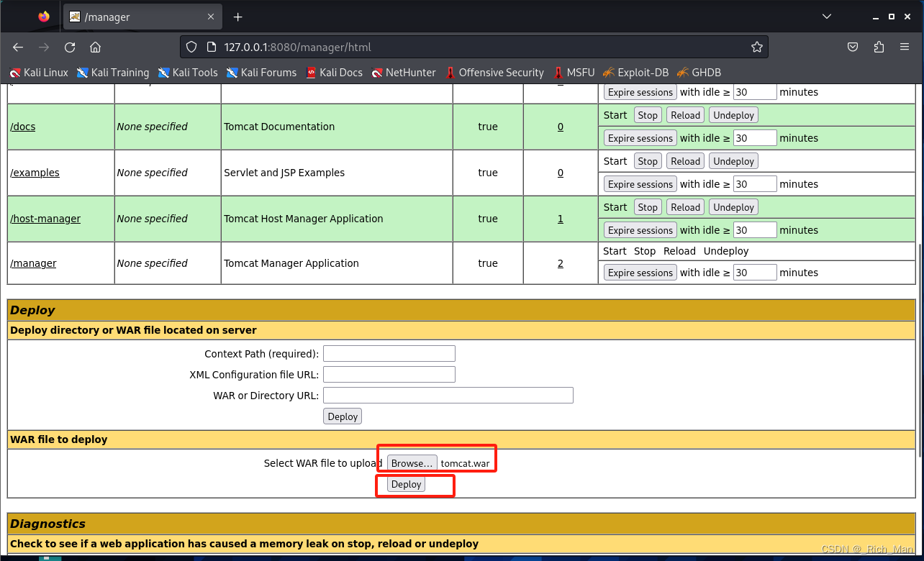Click the Context Path input field
Viewport: 924px width, 561px height.
pyautogui.click(x=389, y=353)
